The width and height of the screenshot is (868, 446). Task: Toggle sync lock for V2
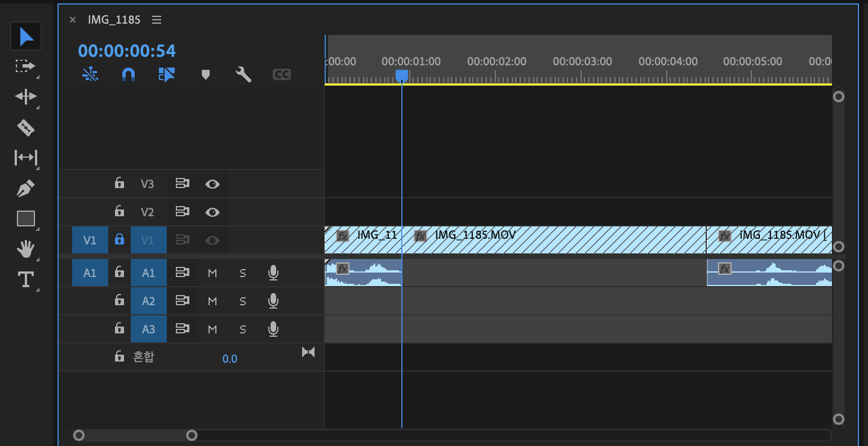pyautogui.click(x=182, y=212)
